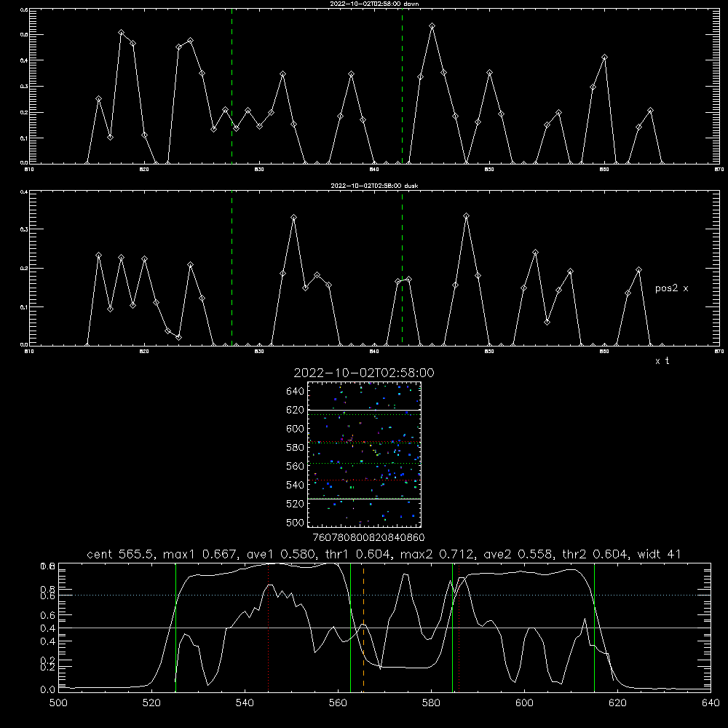This screenshot has height=728, width=728.
Task: Click bottom plot x-axis label "600"
Action: pos(524,703)
